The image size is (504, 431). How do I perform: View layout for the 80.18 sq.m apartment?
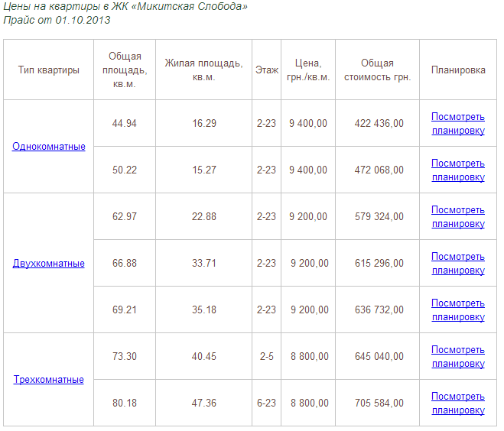pos(458,403)
